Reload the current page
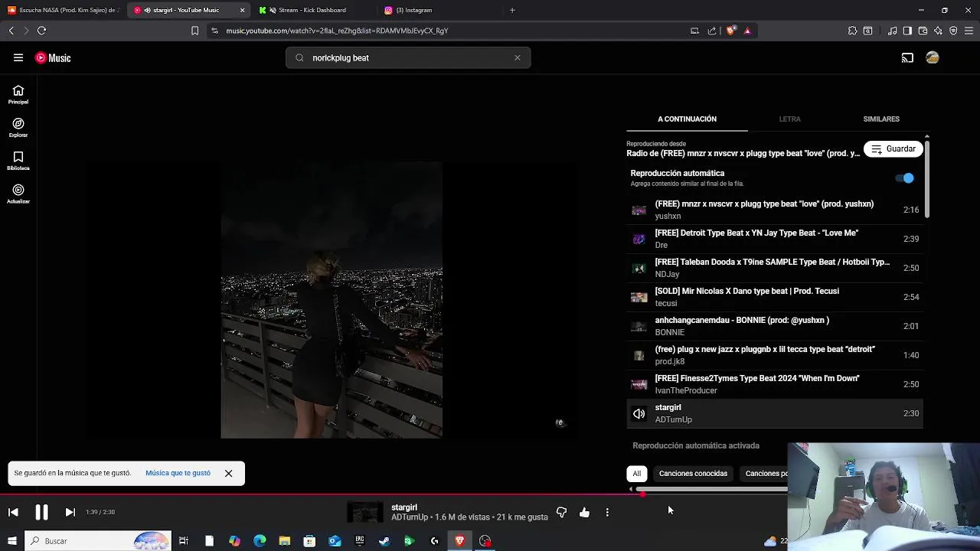 point(41,31)
